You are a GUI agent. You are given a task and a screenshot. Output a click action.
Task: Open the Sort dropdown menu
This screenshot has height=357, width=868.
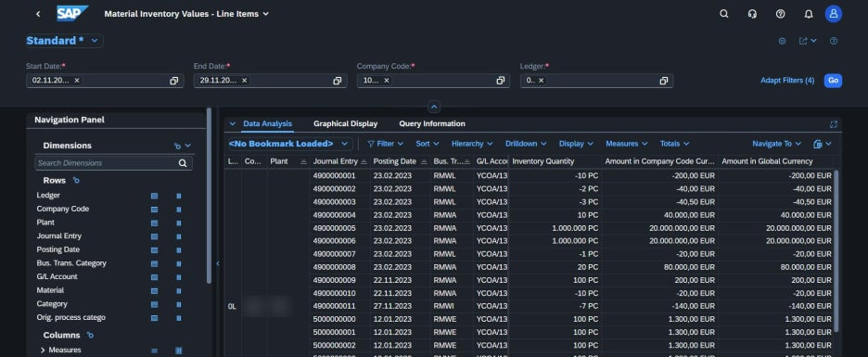(428, 144)
